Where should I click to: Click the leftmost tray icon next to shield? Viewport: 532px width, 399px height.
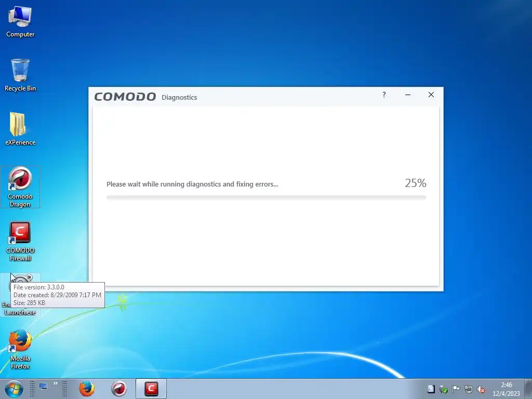[x=431, y=389]
